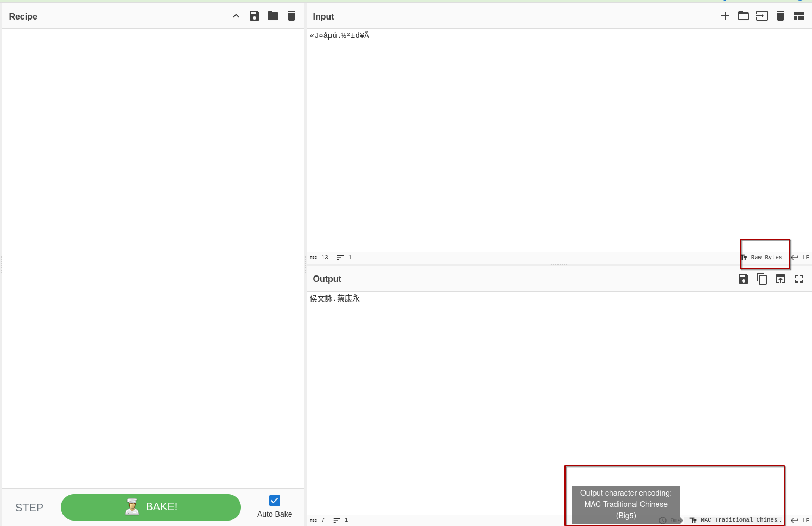Open MAC Traditional Chinese output encoding selector
Viewport: 812px width, 526px height.
pyautogui.click(x=735, y=520)
